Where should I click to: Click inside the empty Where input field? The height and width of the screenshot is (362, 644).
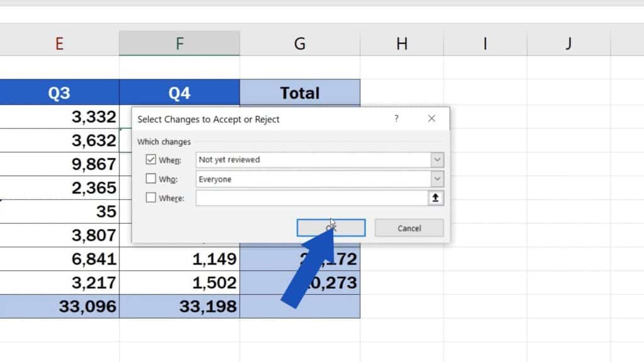[x=308, y=198]
